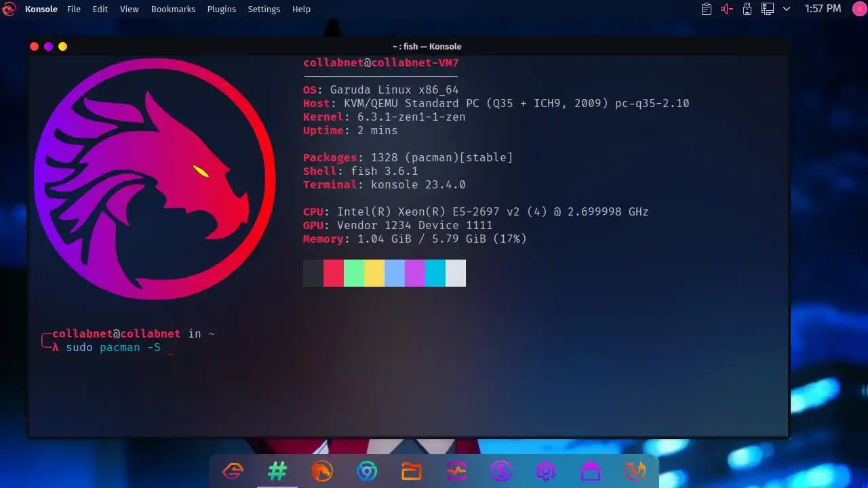Click the yellow window control dot
Image resolution: width=868 pixels, height=488 pixels.
(x=62, y=46)
